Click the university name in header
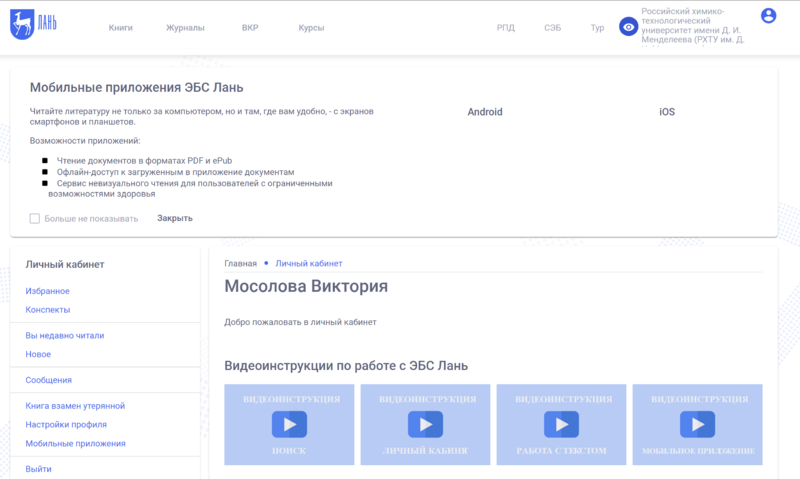 tap(692, 26)
